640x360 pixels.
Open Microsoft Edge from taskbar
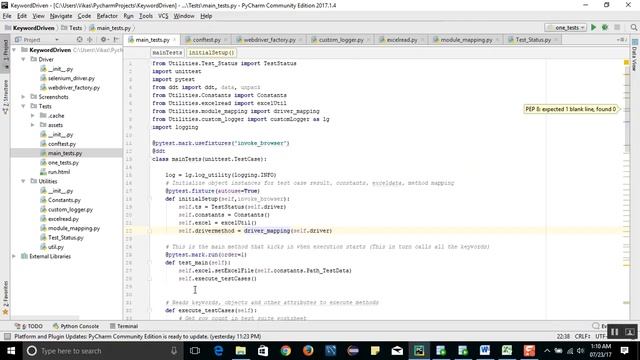point(218,351)
